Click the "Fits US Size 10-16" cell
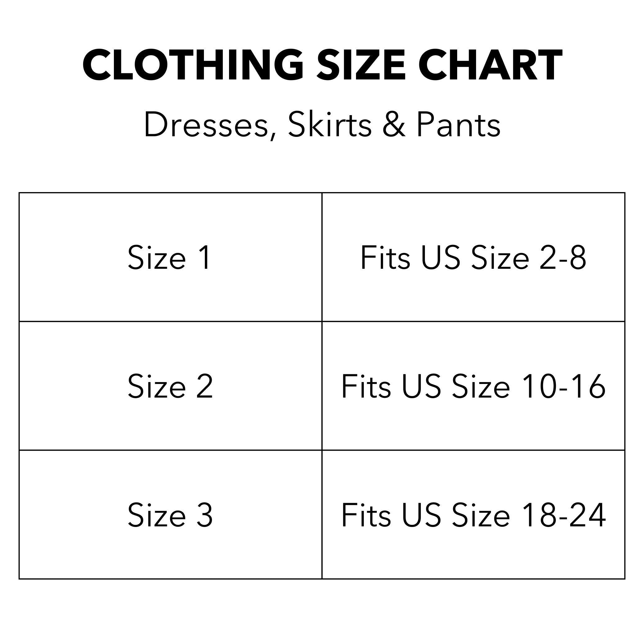Viewport: 644px width, 644px height. pos(473,386)
